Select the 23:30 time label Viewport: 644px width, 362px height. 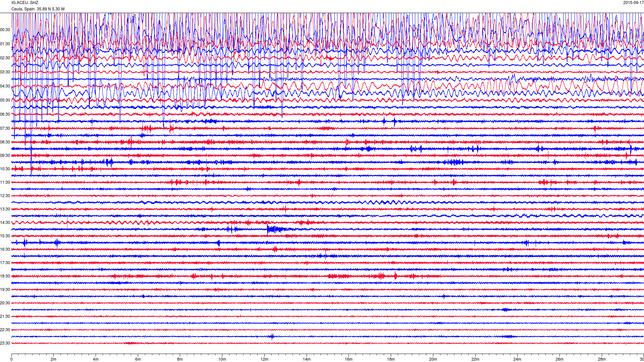[5, 343]
